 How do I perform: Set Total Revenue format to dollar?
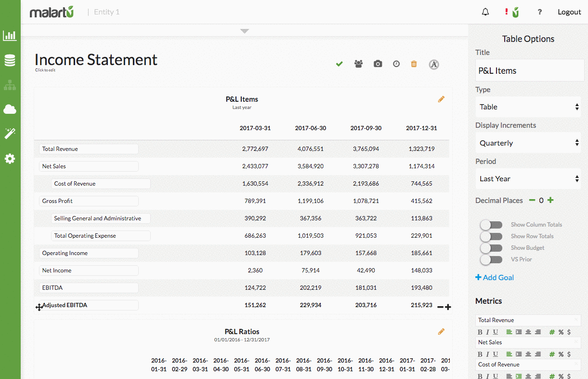569,332
